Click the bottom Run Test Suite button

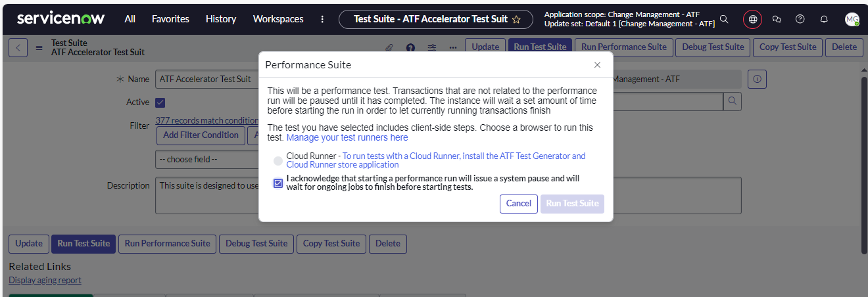point(84,244)
